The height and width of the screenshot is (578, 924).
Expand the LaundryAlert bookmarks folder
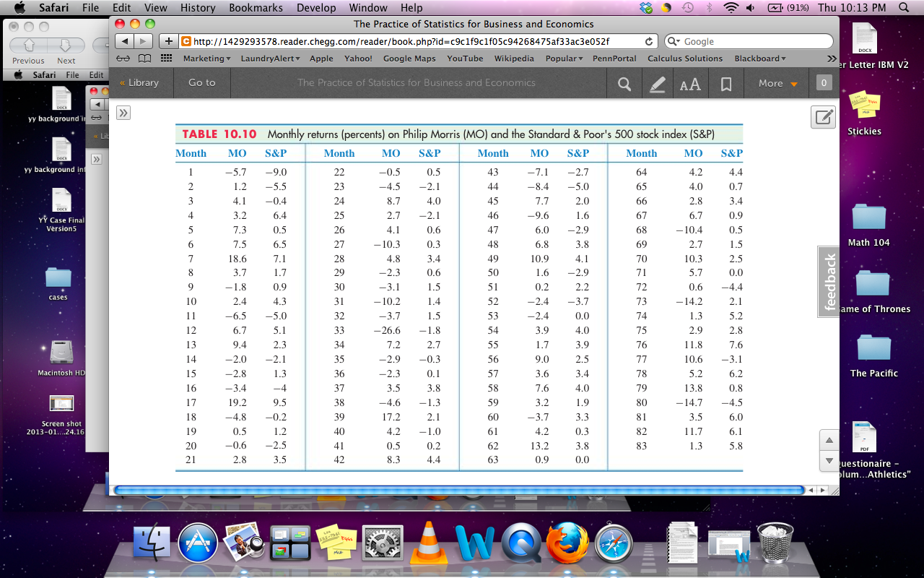271,59
